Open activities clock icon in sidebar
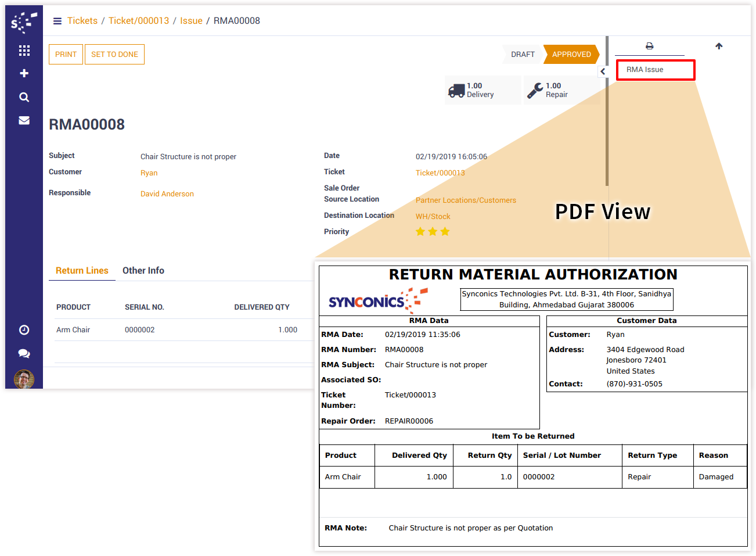 point(24,330)
